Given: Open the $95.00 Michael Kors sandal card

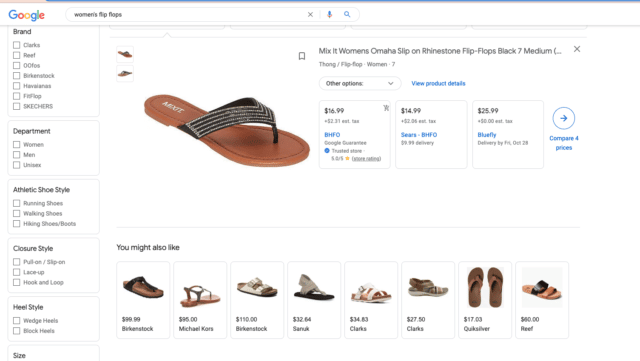Looking at the screenshot, I should [x=200, y=300].
